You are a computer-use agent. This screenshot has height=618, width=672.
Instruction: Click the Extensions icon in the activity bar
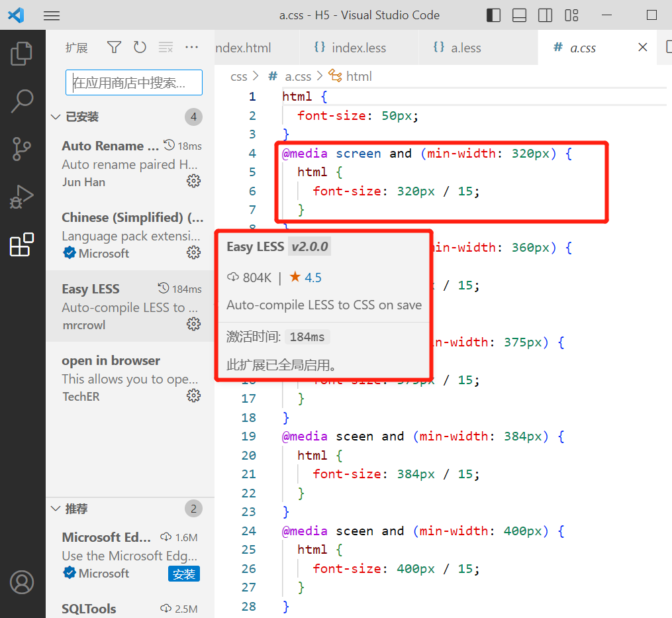tap(22, 244)
